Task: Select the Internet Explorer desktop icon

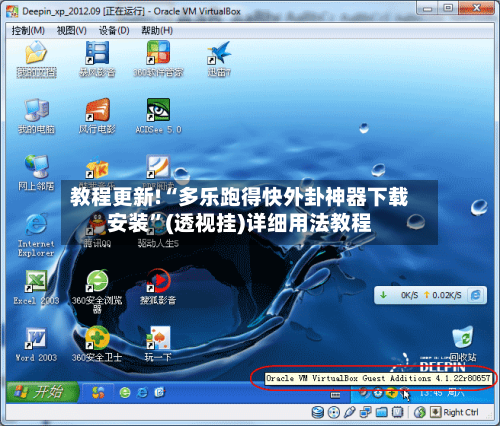Action: [x=36, y=235]
